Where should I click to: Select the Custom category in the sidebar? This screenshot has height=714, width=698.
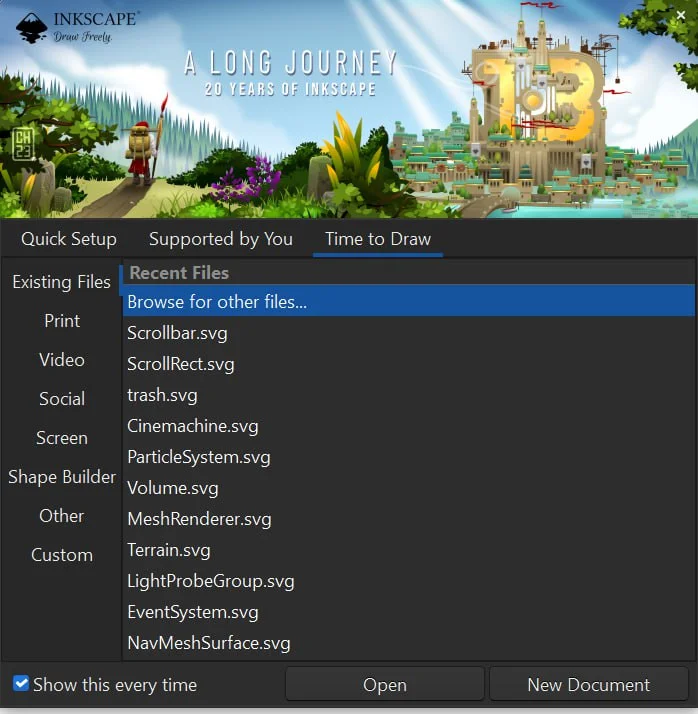[61, 555]
